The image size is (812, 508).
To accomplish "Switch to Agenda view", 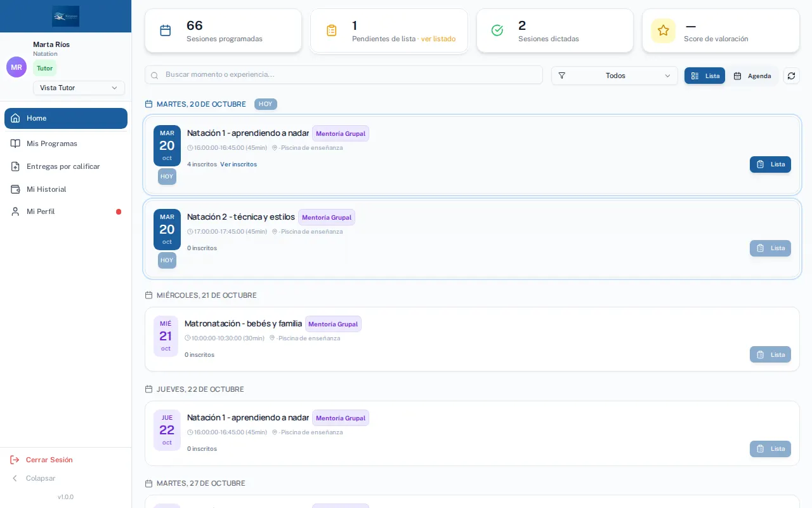I will (x=752, y=76).
